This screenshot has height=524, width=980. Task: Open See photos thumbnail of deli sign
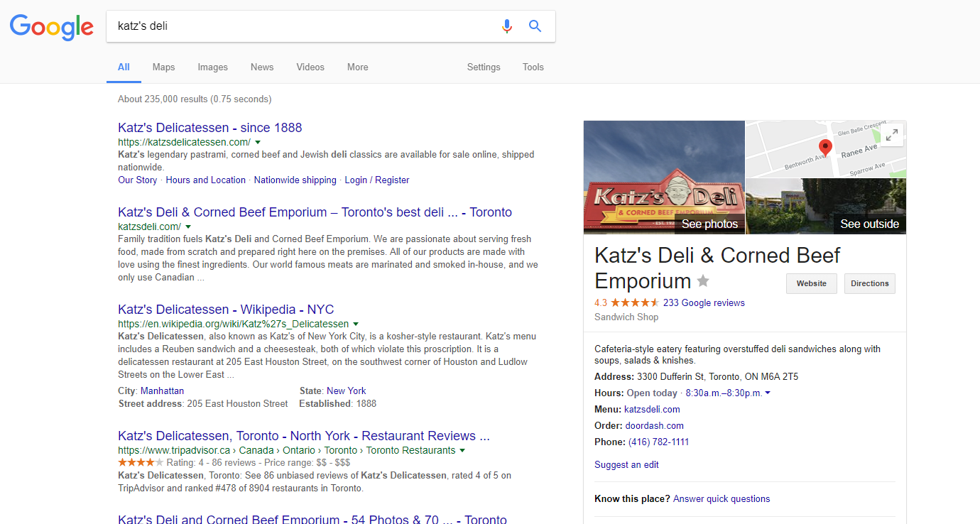pyautogui.click(x=664, y=177)
